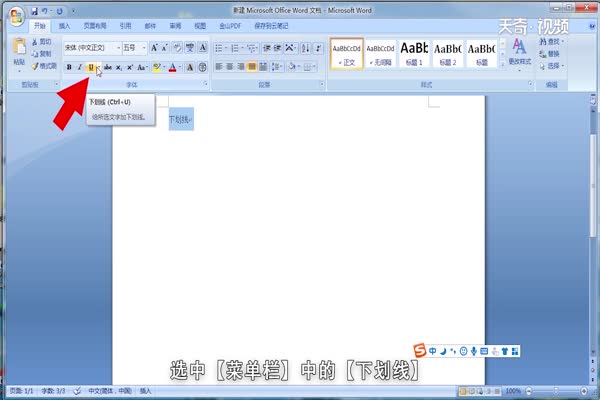
Task: Click the Format Painter tool
Action: (x=43, y=66)
